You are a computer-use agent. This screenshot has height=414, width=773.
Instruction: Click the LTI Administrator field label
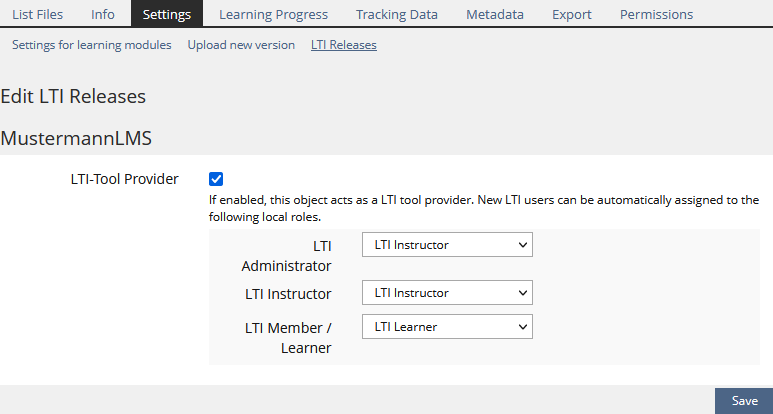coord(286,255)
